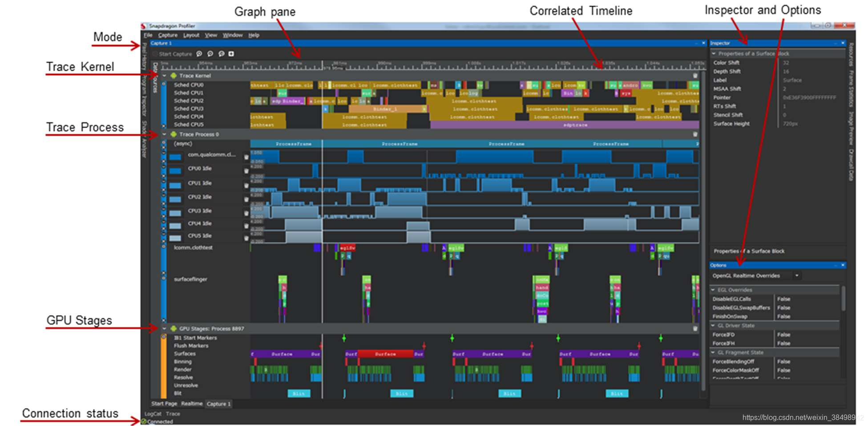Collapse the GPU Stages: Process 8897 group
This screenshot has width=868, height=426.
click(165, 329)
